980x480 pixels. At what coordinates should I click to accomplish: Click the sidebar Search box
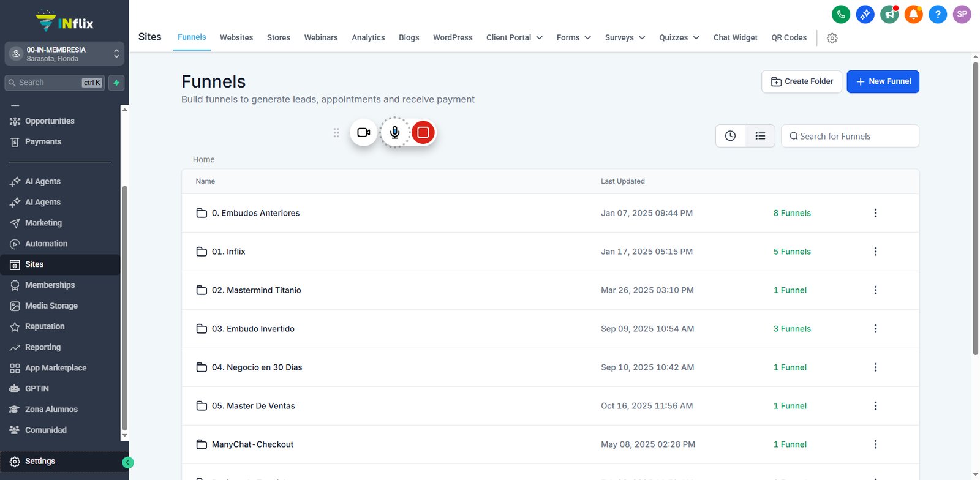tap(55, 83)
